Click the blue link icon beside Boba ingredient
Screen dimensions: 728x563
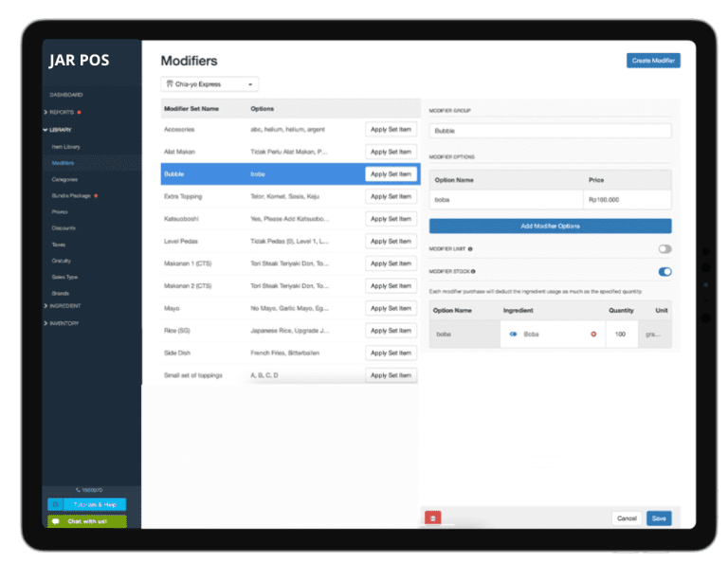pyautogui.click(x=513, y=334)
